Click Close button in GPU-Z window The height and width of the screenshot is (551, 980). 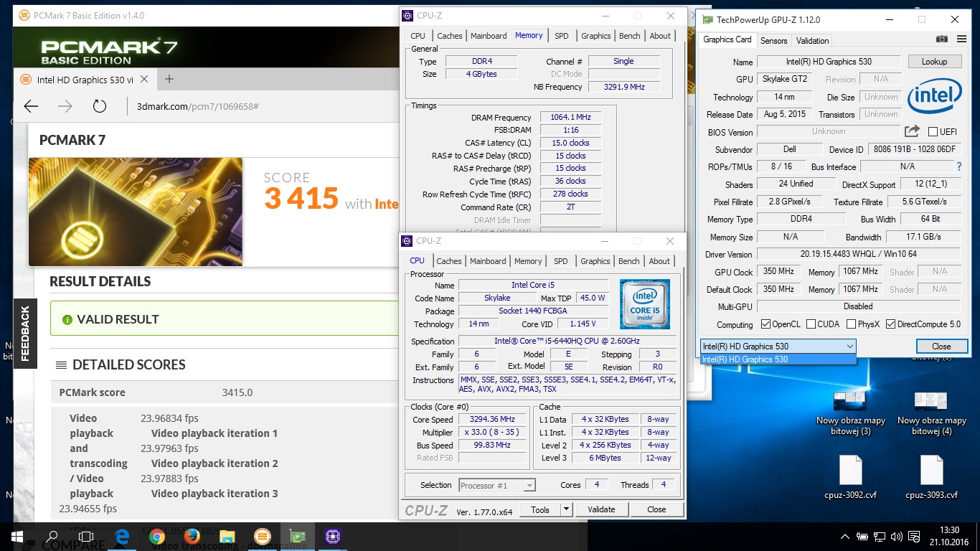pyautogui.click(x=941, y=346)
